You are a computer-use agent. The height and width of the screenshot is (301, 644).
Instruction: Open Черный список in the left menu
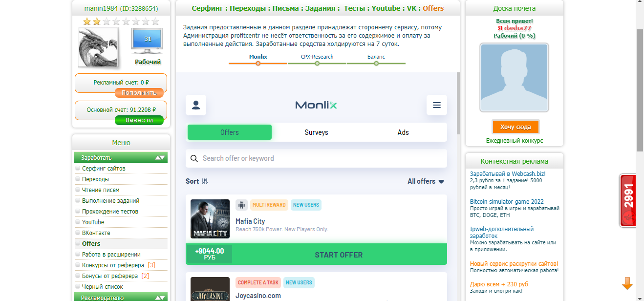pyautogui.click(x=103, y=287)
